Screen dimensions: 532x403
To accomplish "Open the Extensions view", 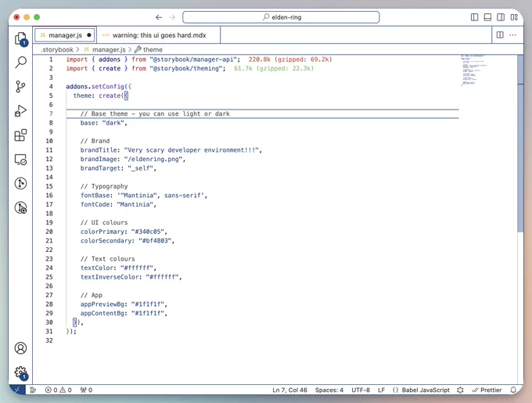I will pos(20,135).
